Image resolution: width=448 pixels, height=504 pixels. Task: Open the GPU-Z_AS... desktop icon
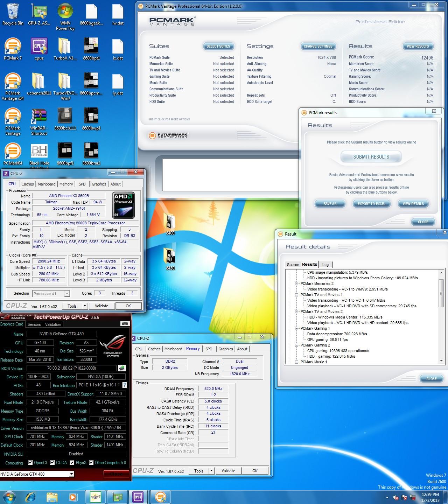(39, 14)
